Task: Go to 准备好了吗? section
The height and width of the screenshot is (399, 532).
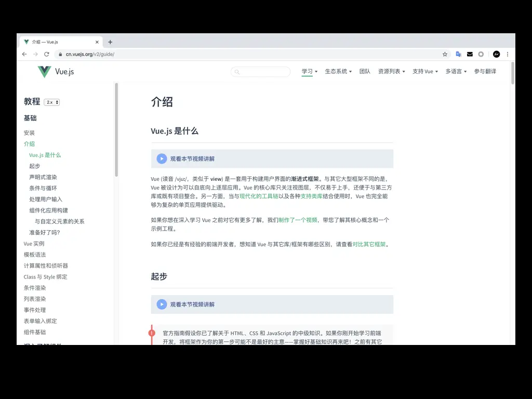Action: pyautogui.click(x=45, y=233)
